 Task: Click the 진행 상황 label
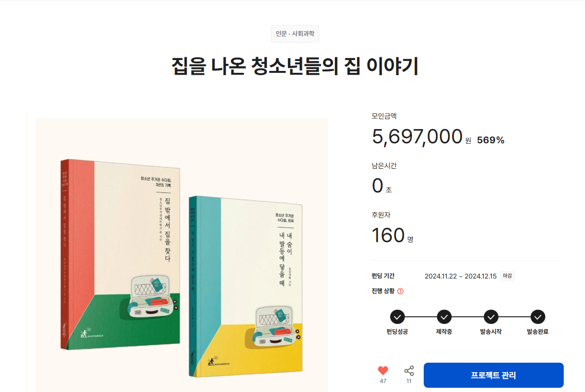point(384,291)
